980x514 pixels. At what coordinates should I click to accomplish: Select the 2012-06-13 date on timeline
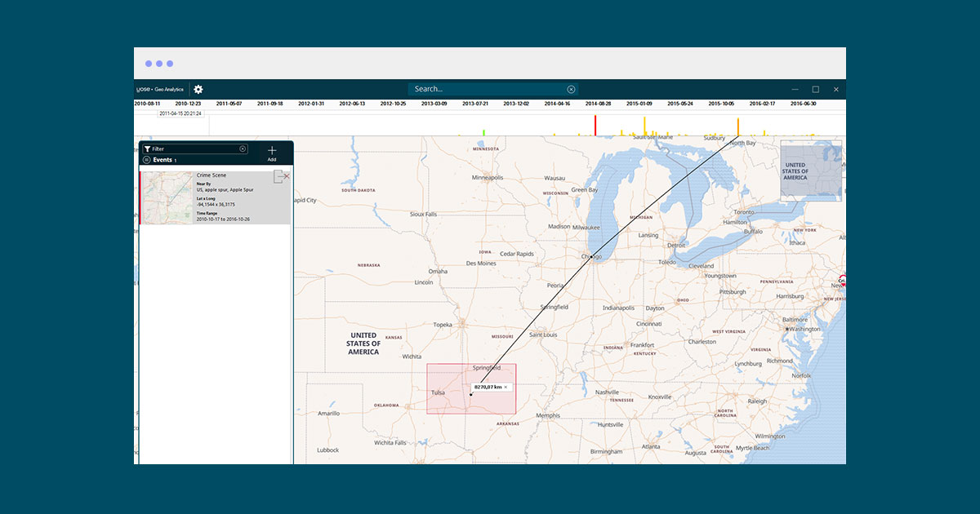coord(352,104)
